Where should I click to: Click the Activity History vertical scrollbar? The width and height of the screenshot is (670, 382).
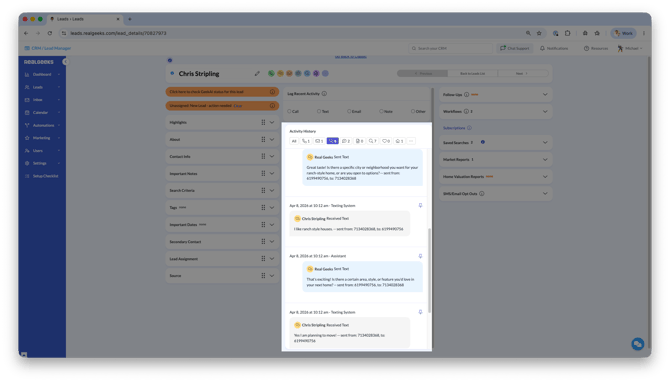[x=429, y=270]
